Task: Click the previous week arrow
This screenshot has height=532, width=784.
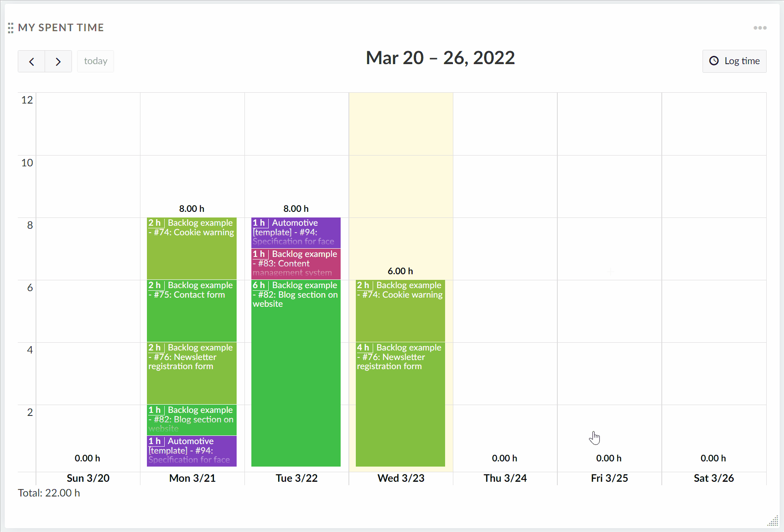Action: click(x=31, y=61)
